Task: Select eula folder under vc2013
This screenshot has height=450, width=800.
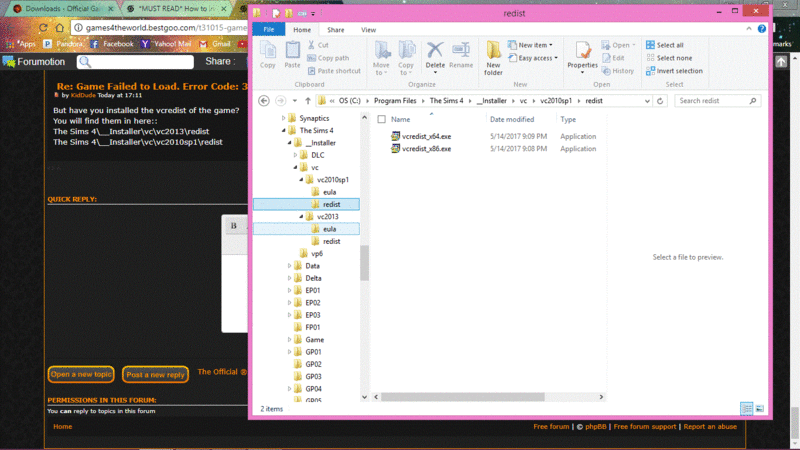Action: (330, 229)
